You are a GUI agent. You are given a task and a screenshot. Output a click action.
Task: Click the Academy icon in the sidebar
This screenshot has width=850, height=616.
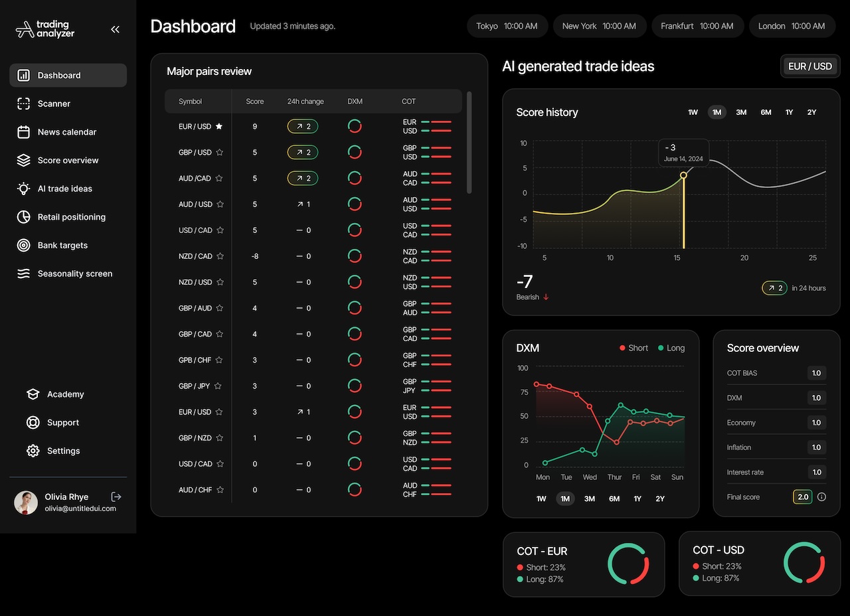tap(33, 394)
